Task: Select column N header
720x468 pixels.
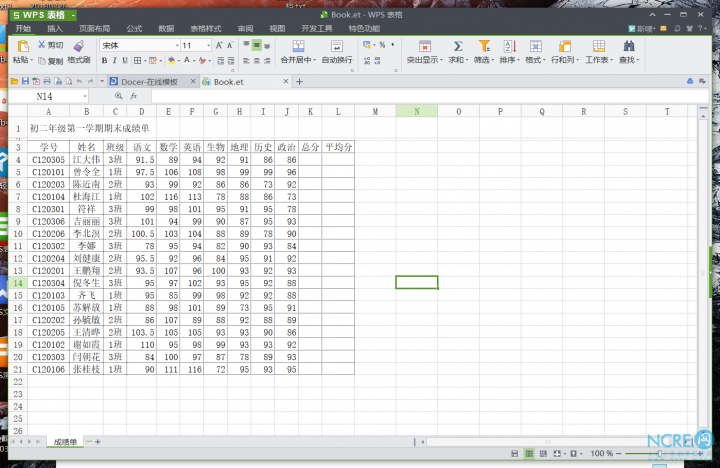Action: (416, 111)
